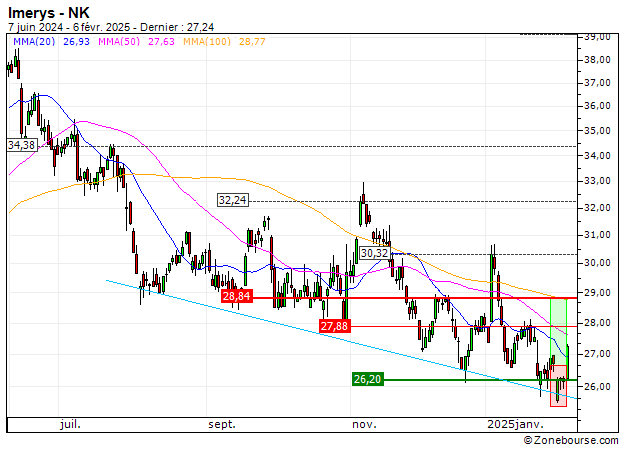Click the date range and Dernier 27,24 subtitle
Image resolution: width=625 pixels, height=450 pixels.
click(111, 27)
